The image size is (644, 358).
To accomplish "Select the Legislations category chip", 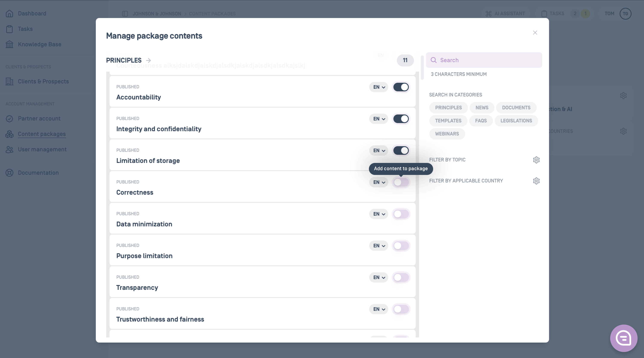I will point(516,121).
